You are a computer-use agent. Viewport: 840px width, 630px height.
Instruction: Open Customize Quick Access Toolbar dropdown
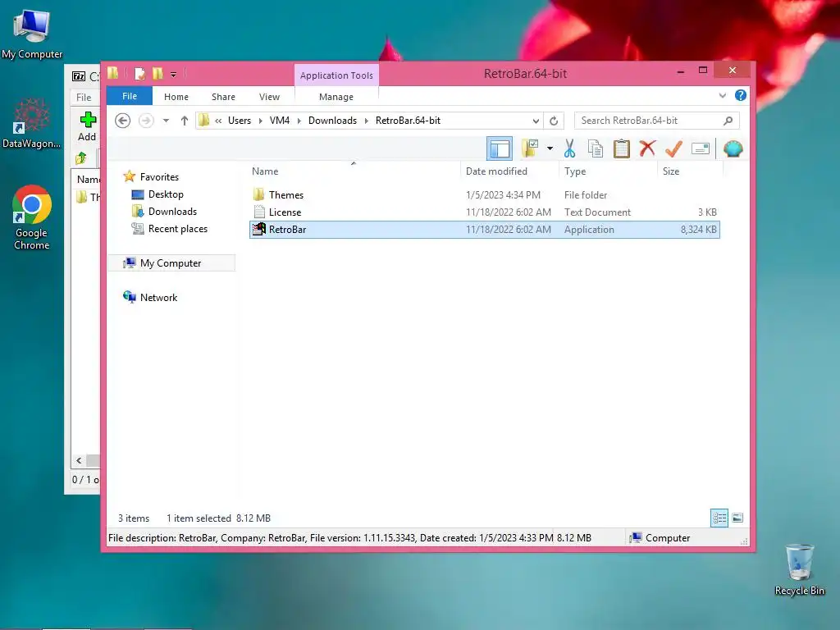pyautogui.click(x=173, y=74)
